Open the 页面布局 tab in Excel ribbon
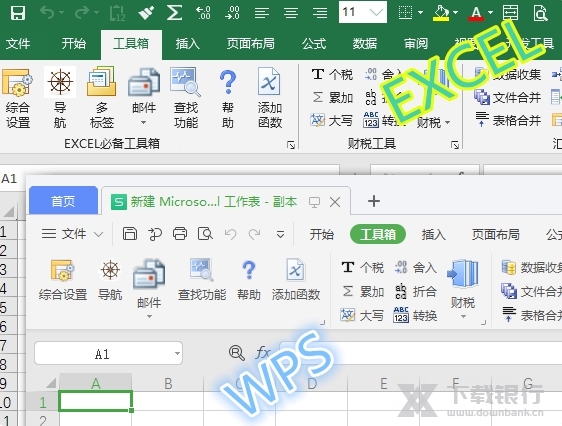The height and width of the screenshot is (426, 562). coord(251,44)
